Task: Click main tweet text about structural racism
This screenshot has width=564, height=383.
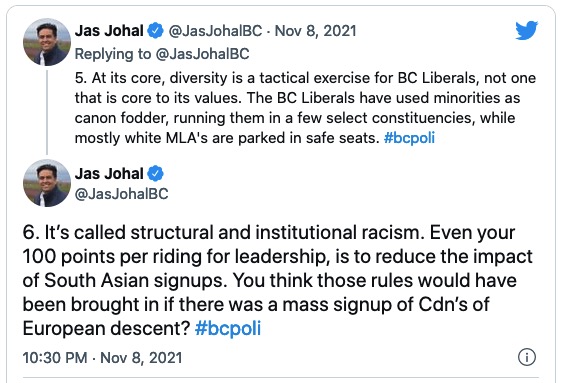Action: pos(277,281)
